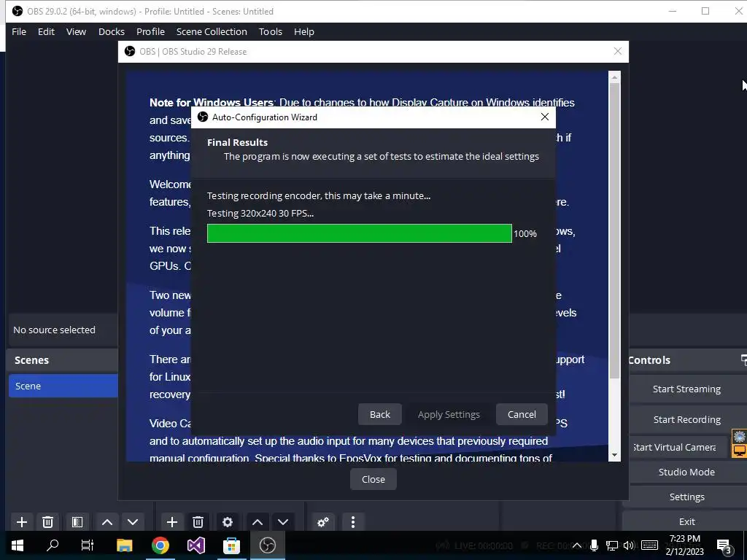Open the Docks menu
747x560 pixels.
point(112,31)
